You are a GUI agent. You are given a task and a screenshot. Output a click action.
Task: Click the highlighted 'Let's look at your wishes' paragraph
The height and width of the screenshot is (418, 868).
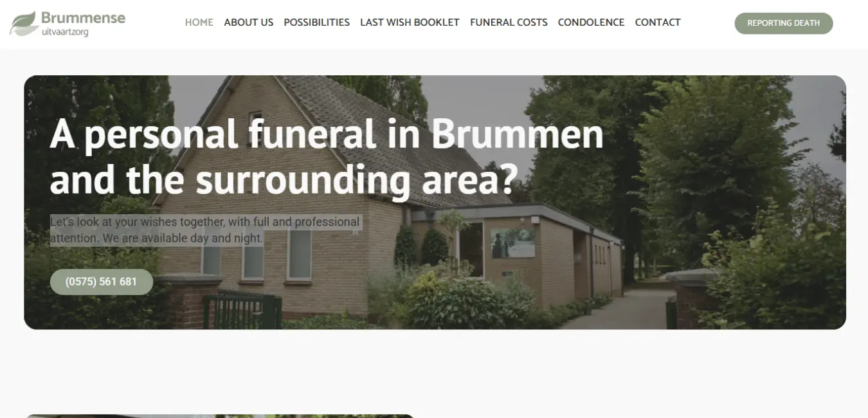[x=206, y=230]
